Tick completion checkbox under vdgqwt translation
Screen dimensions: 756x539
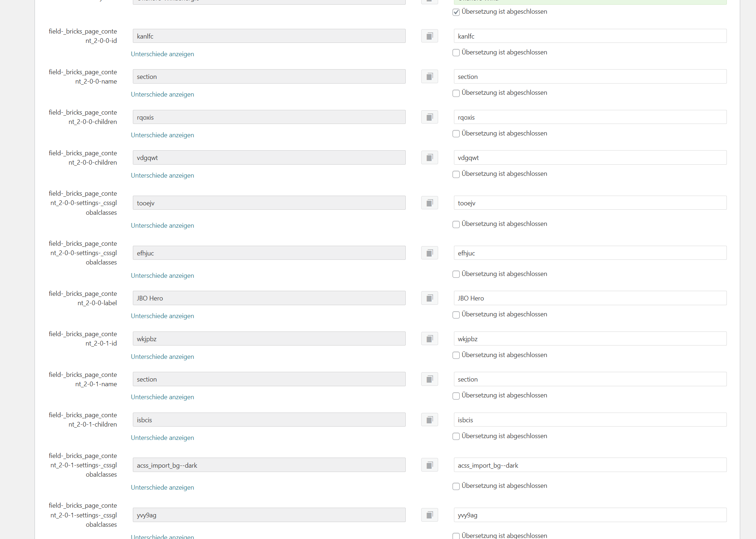pos(456,174)
